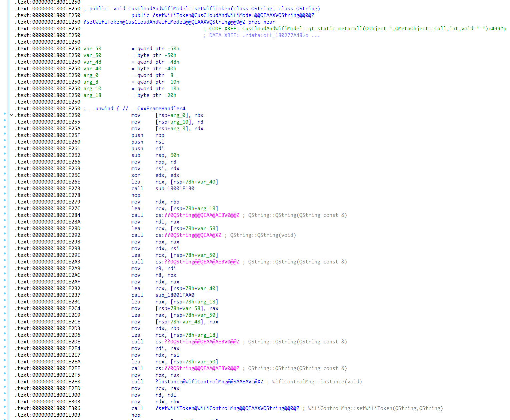Click WifiControlMng instance call operand

[x=209, y=382]
